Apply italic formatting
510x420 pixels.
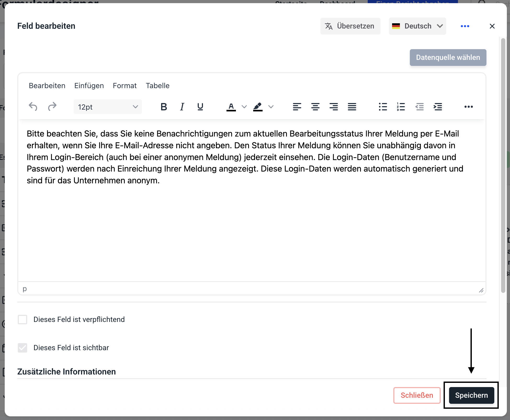(x=182, y=107)
